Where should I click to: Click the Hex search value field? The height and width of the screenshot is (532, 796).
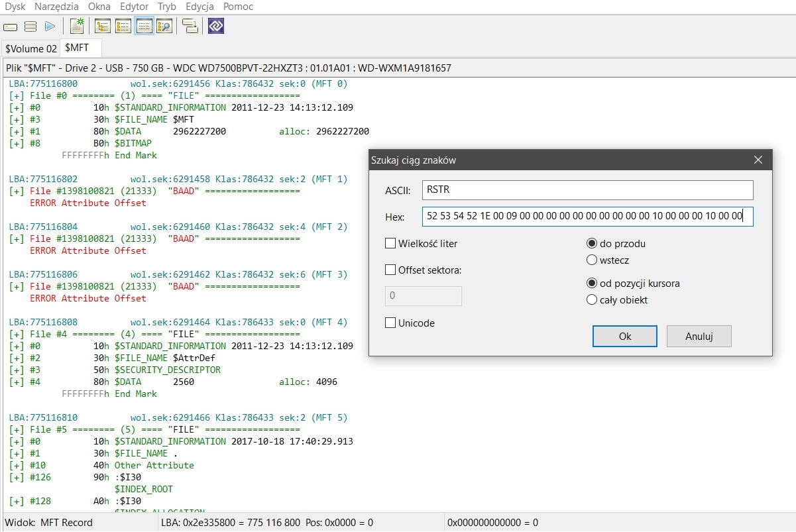point(587,217)
